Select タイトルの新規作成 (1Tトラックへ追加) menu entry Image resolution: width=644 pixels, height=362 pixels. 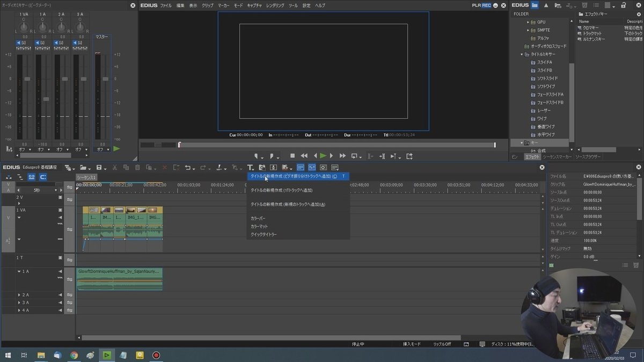coord(281,190)
